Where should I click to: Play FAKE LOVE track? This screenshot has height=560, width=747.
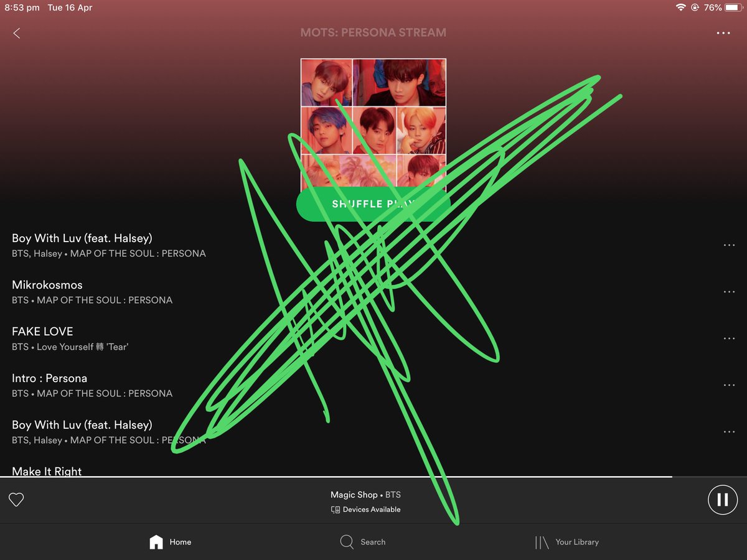click(x=374, y=338)
